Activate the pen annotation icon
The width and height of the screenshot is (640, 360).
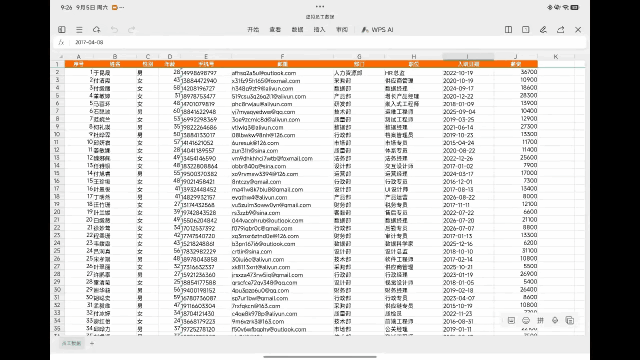pyautogui.click(x=543, y=29)
